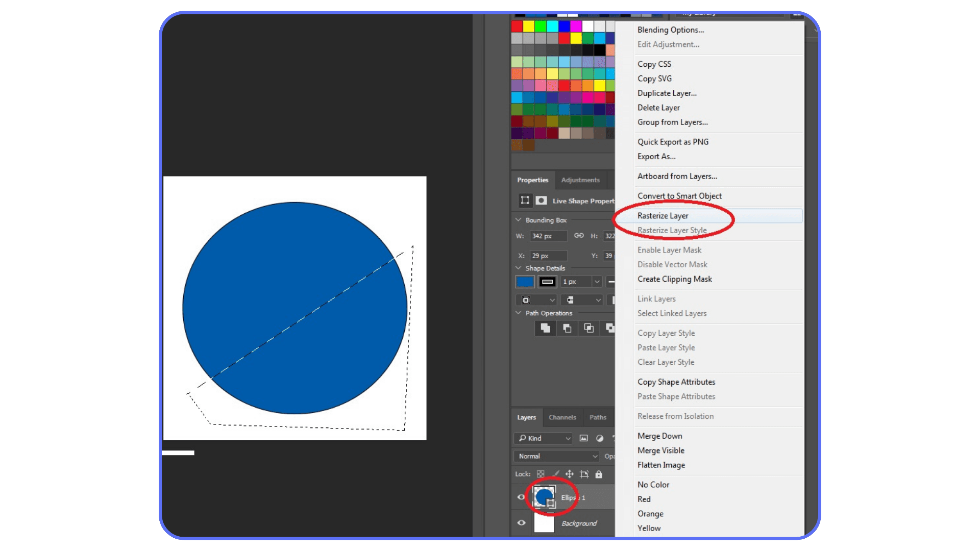This screenshot has width=980, height=551.
Task: Hide the Background layer
Action: [522, 522]
